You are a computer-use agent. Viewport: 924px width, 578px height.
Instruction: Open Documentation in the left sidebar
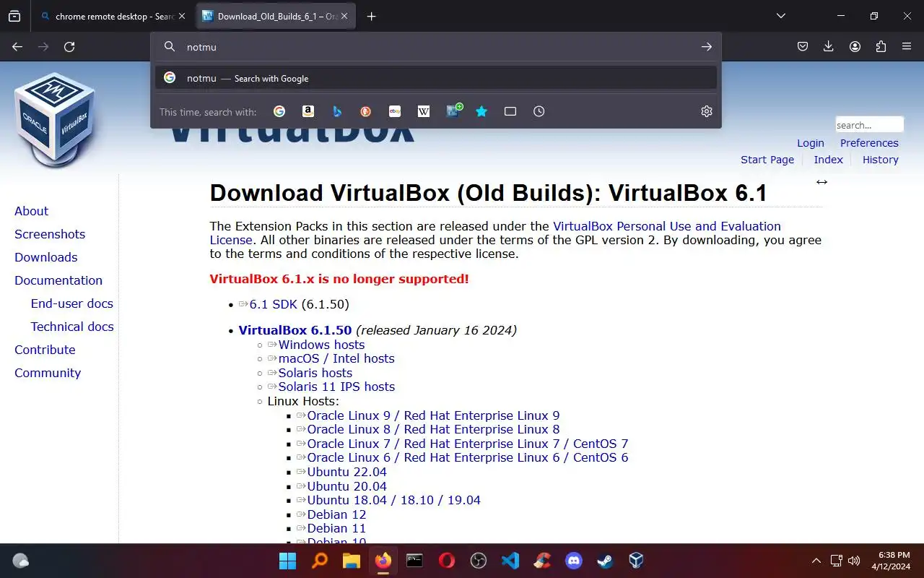coord(58,280)
